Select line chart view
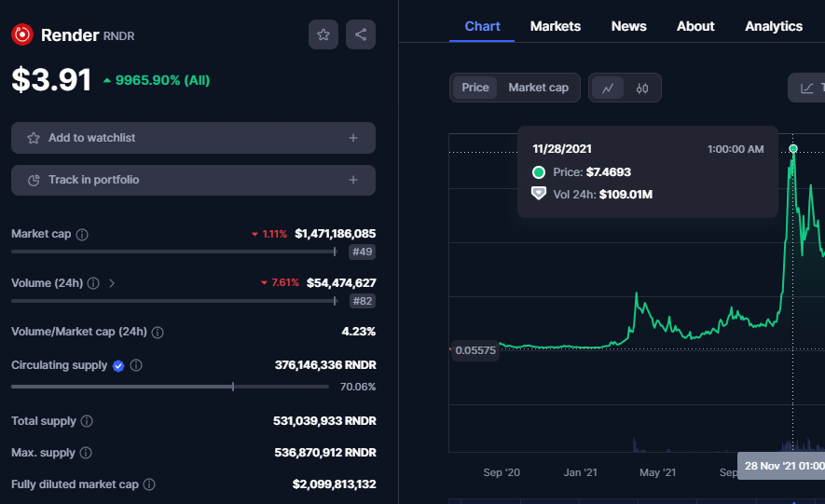825x504 pixels. pyautogui.click(x=608, y=88)
